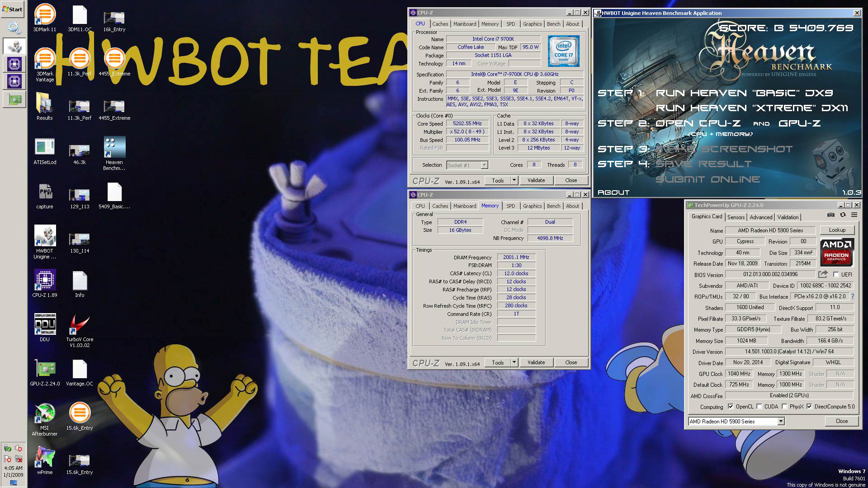The height and width of the screenshot is (488, 868).
Task: Open the Vantage.OC file icon
Action: click(x=80, y=372)
